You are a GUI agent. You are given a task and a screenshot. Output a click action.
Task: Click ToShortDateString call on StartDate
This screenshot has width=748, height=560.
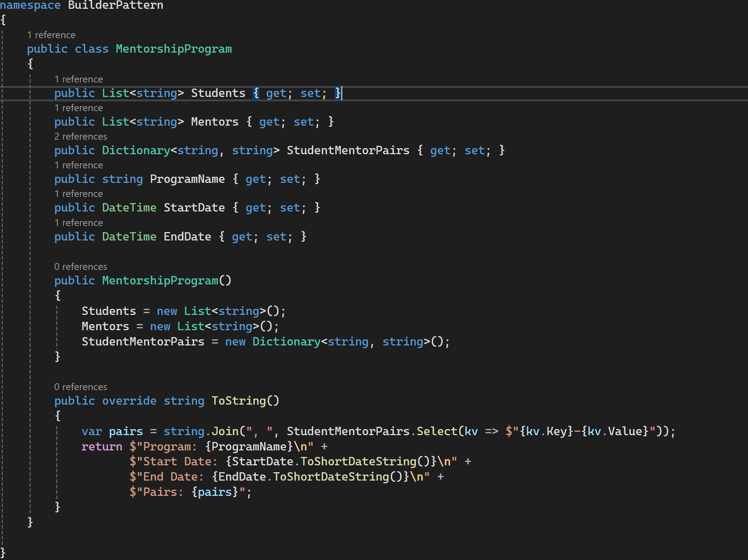point(358,462)
